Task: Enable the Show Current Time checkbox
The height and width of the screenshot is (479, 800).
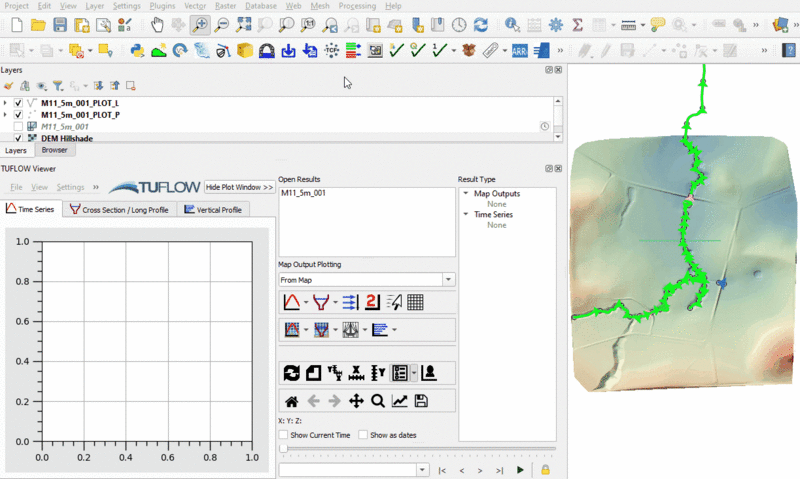Action: (283, 435)
